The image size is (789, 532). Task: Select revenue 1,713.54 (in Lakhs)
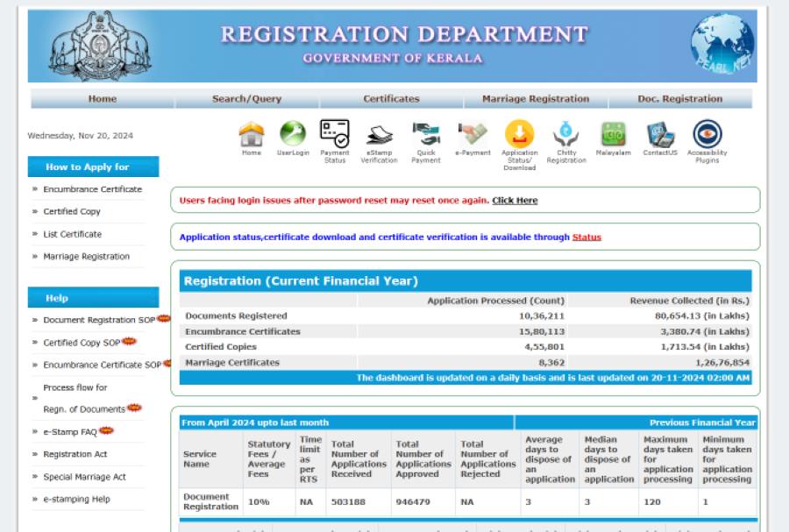[x=705, y=347]
